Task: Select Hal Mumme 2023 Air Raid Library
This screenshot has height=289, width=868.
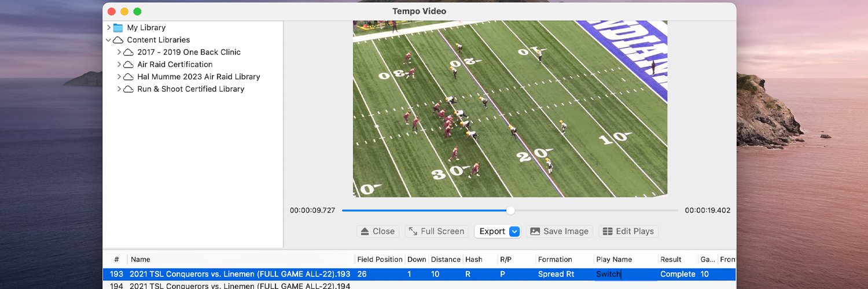Action: 198,76
